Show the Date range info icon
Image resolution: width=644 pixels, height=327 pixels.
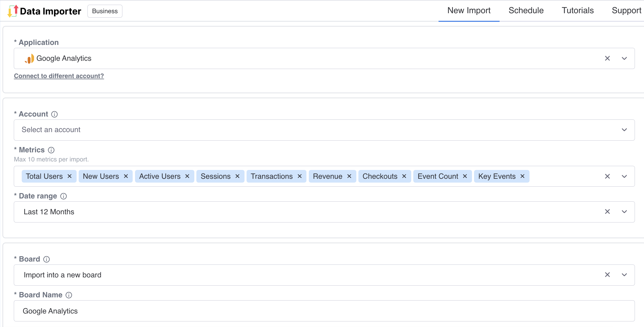pos(63,196)
